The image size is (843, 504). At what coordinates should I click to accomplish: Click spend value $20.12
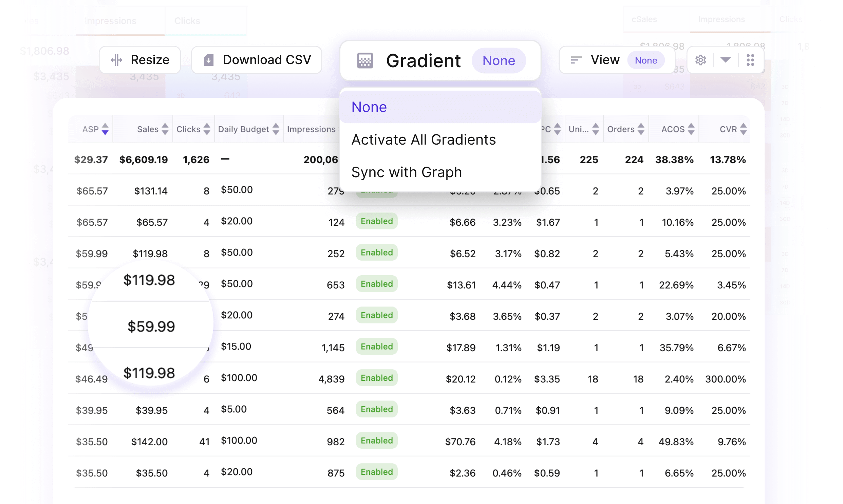point(461,379)
